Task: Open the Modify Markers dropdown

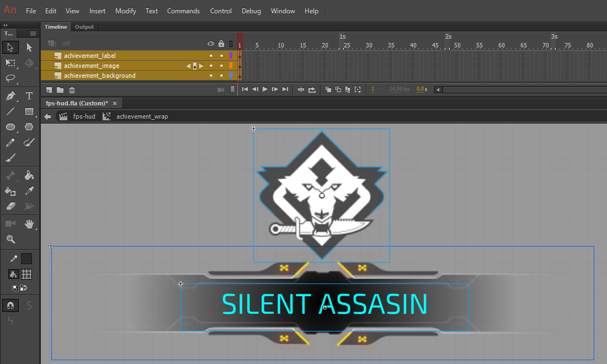Action: pos(358,89)
